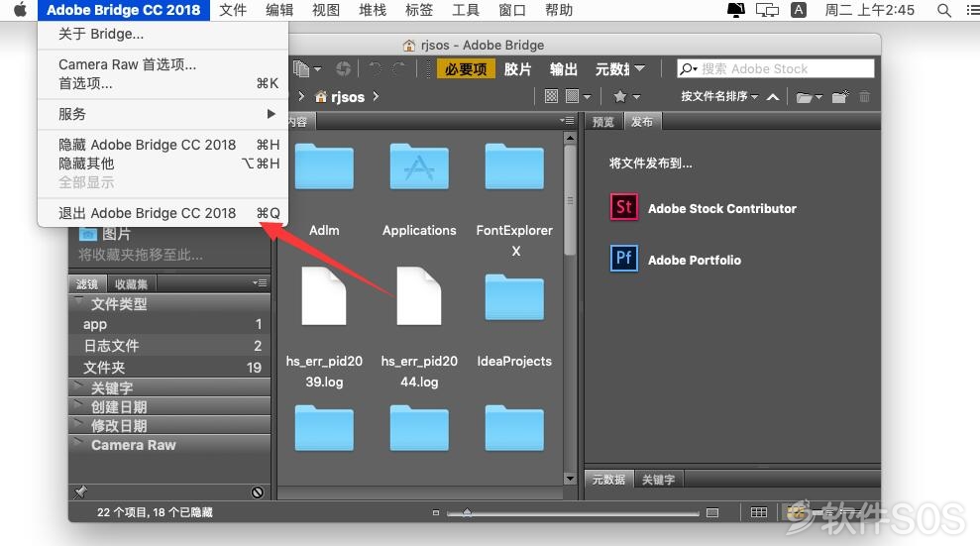This screenshot has width=980, height=546.
Task: Switch to the 胶片 workspace
Action: click(517, 68)
